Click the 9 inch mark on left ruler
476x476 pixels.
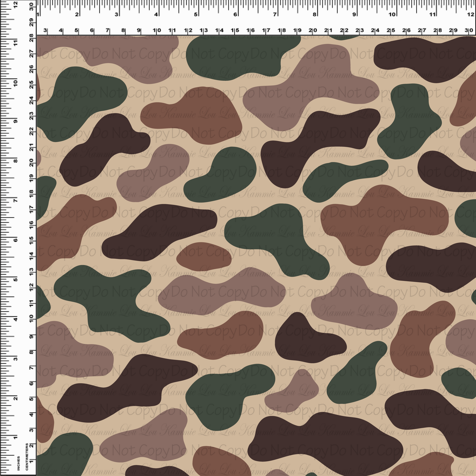click(16, 122)
